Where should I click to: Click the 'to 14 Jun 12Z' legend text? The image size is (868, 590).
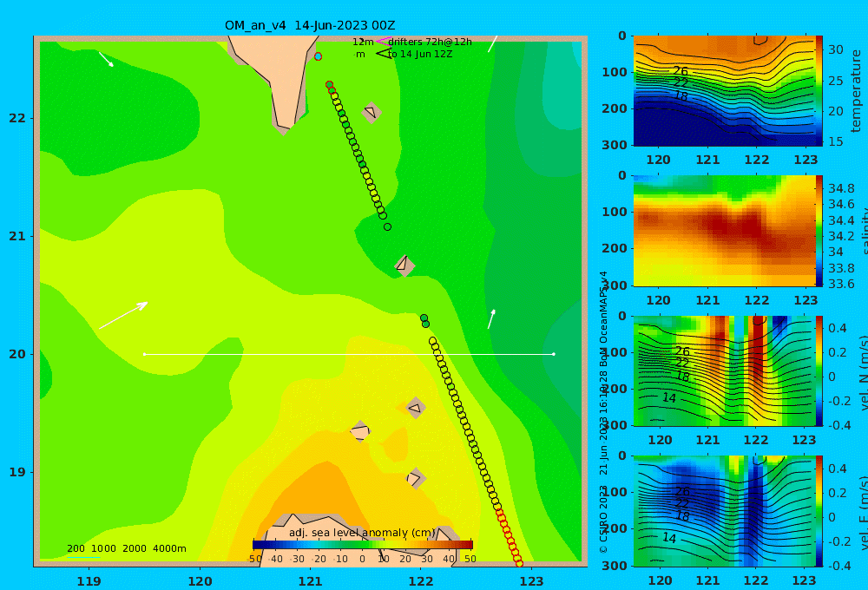(x=419, y=55)
